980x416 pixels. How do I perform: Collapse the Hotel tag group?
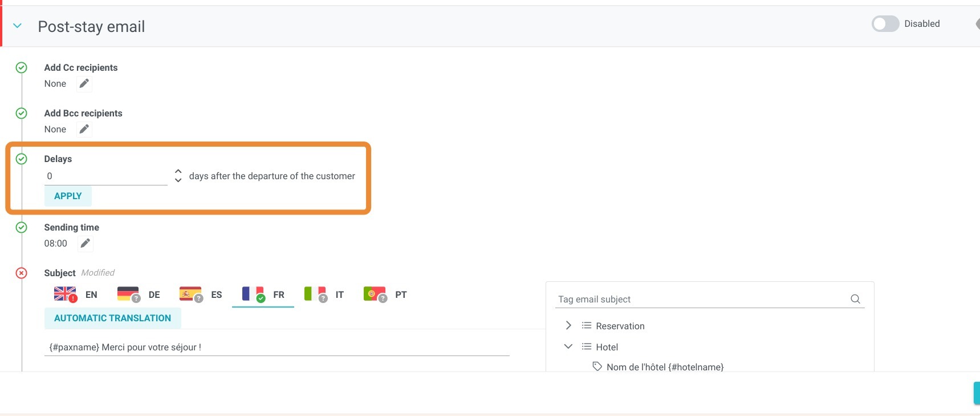point(568,346)
